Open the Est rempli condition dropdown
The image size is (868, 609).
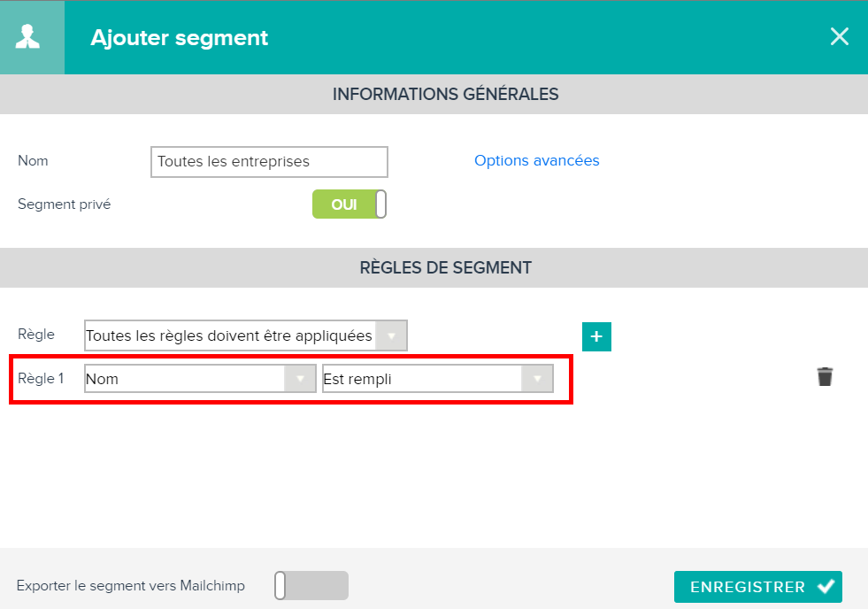click(438, 379)
